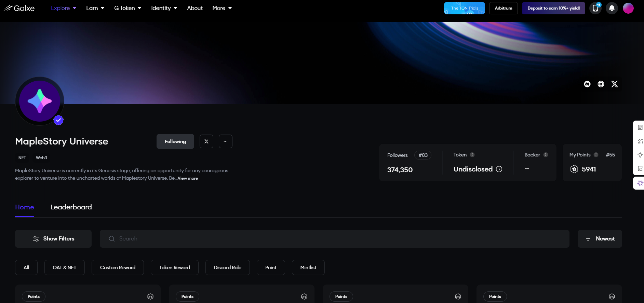Click the NFT tag
Screen dimensions: 644x303
pos(22,157)
